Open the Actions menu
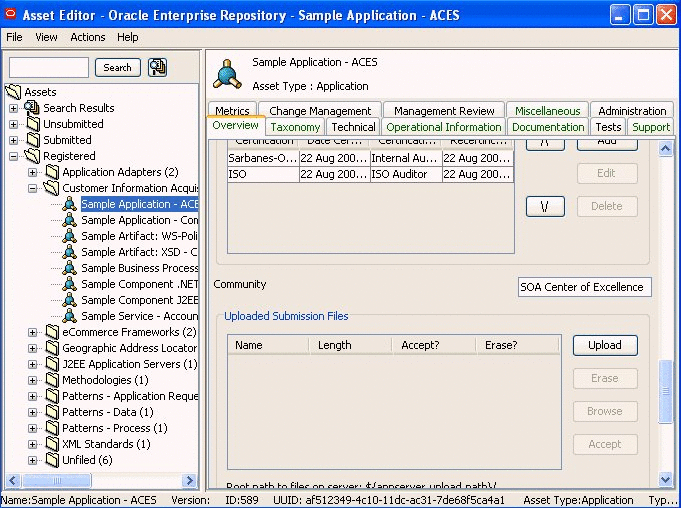This screenshot has width=681, height=508. (87, 37)
